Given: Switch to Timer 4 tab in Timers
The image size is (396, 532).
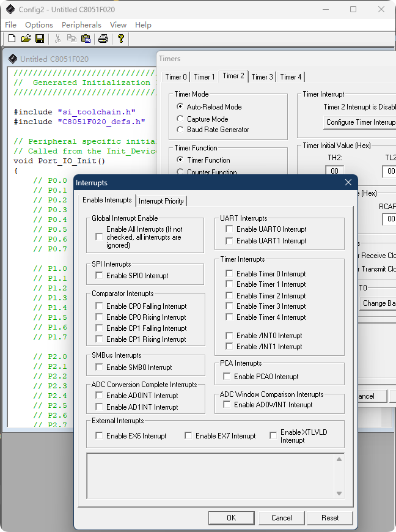Looking at the screenshot, I should click(x=290, y=77).
